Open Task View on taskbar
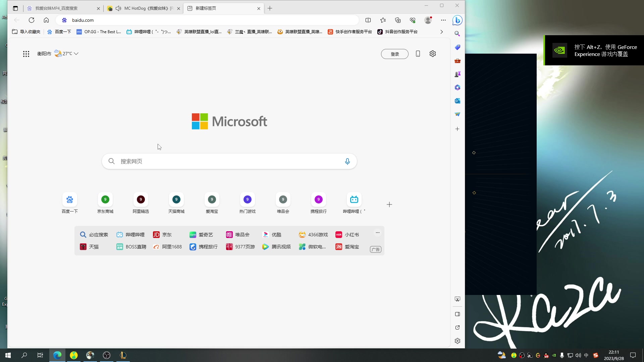The width and height of the screenshot is (644, 362). coord(40,355)
